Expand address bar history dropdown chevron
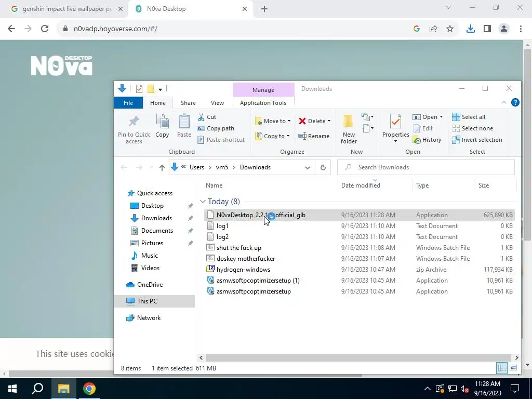The height and width of the screenshot is (399, 532). pos(308,167)
